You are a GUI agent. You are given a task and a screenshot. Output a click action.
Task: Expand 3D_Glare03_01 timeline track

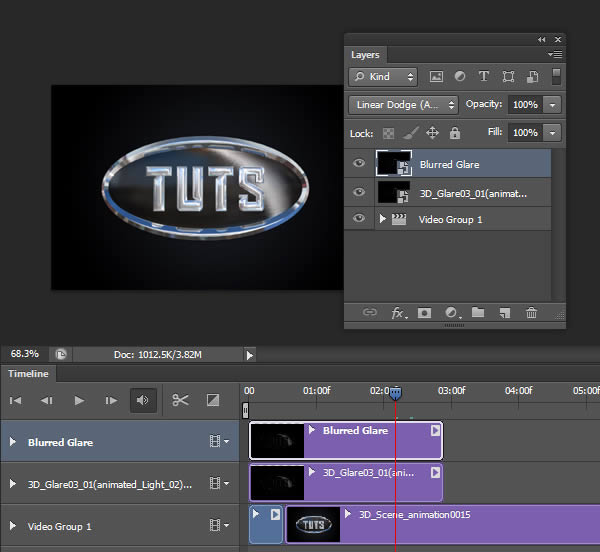(x=13, y=484)
